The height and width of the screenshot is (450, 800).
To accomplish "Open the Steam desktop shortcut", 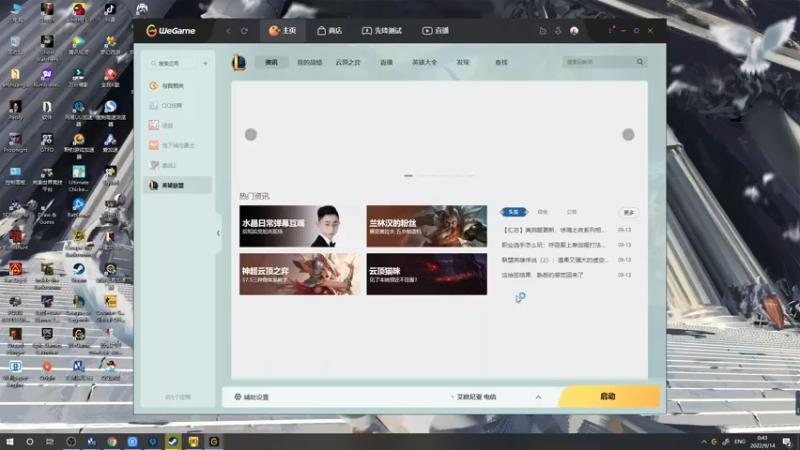I will (x=79, y=273).
